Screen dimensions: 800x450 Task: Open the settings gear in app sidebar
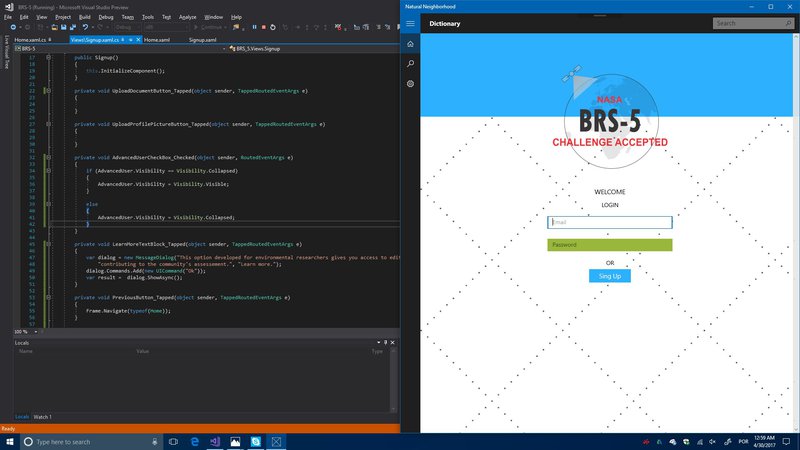(410, 84)
